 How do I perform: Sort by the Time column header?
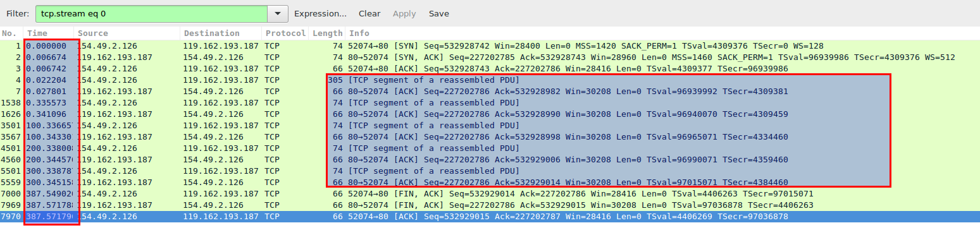(x=48, y=33)
